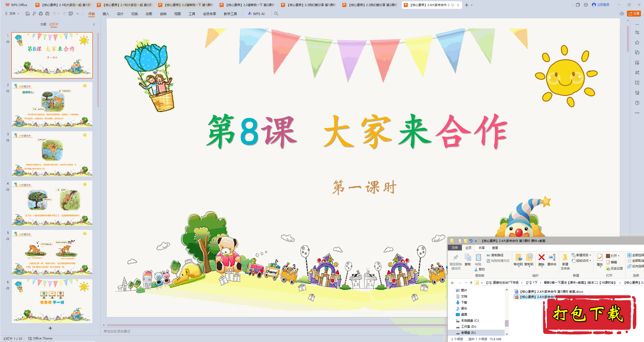Click the cube icon in the WPS title bar
This screenshot has height=342, width=644.
(x=586, y=5)
